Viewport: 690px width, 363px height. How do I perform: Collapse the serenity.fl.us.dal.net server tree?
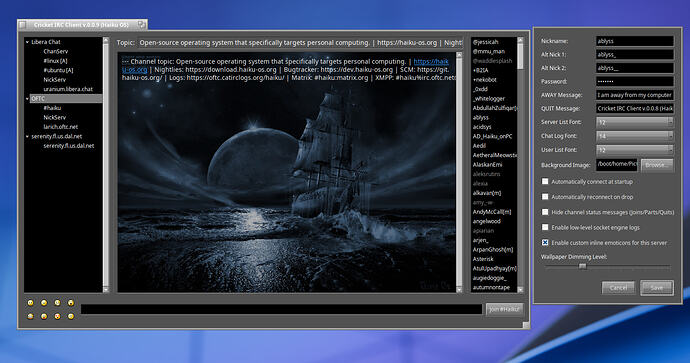click(x=27, y=137)
